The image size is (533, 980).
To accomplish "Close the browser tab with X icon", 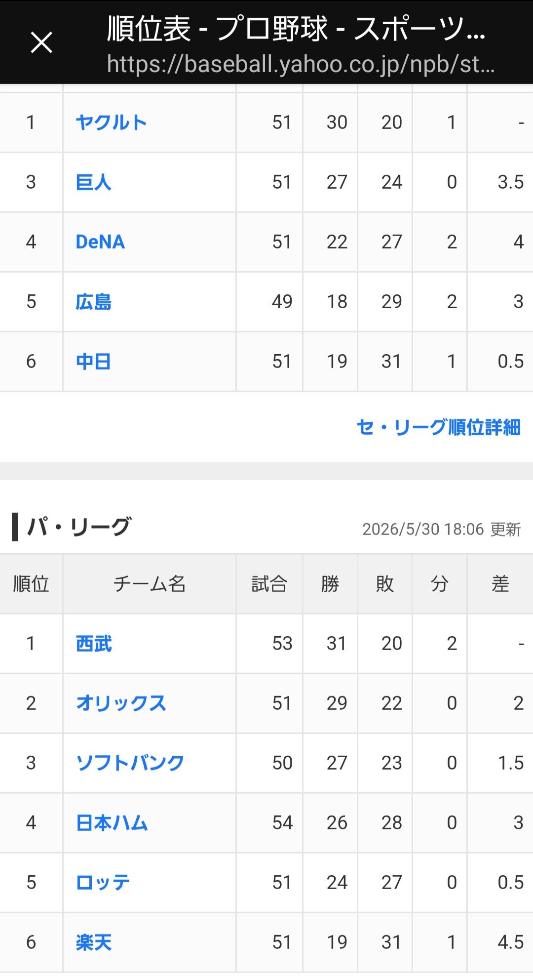I will point(41,42).
